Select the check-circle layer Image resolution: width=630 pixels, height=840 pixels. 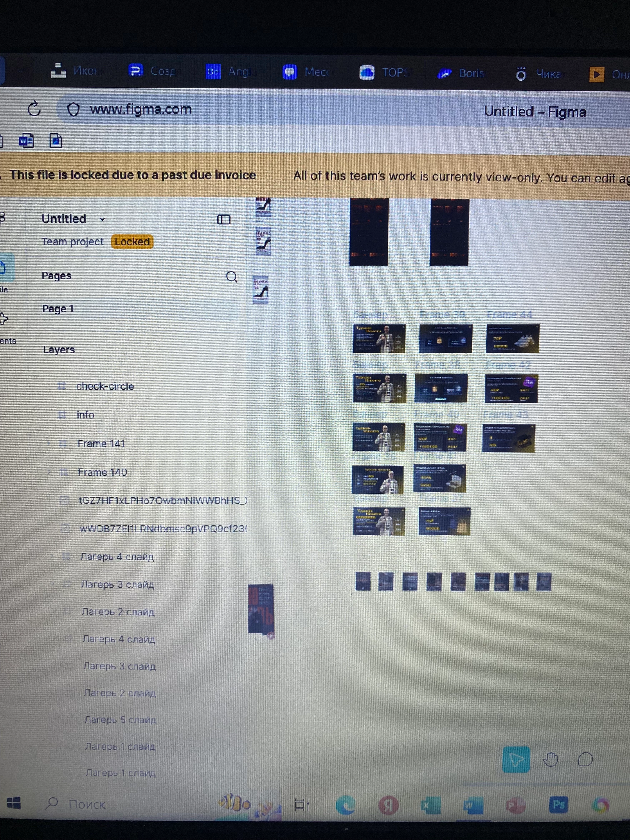[x=105, y=386]
